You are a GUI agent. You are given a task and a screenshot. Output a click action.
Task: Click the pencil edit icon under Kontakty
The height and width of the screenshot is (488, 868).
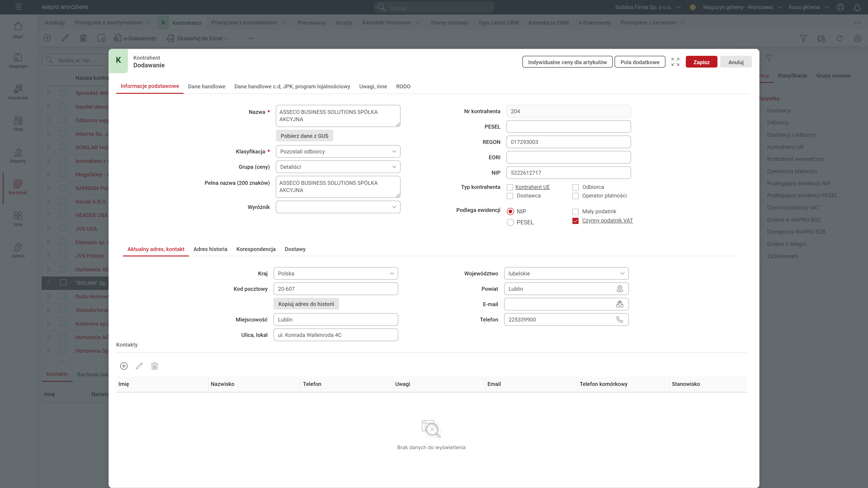tap(139, 366)
